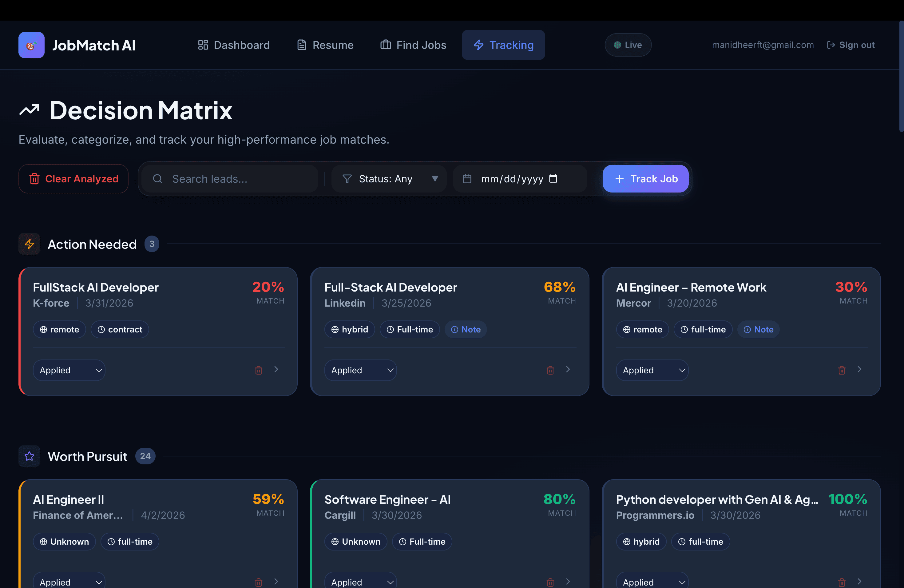Open details arrow on Programmers.io card

[x=859, y=582]
